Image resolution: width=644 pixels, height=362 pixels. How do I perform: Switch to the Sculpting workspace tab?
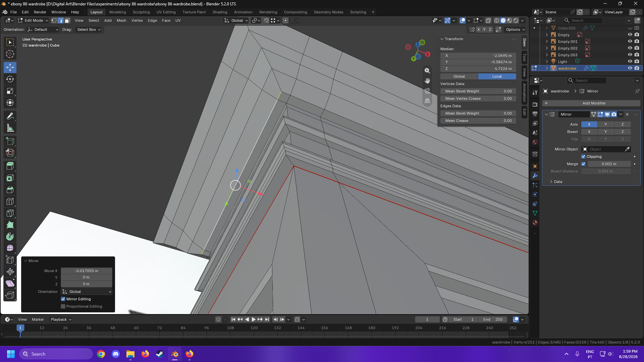pos(141,12)
